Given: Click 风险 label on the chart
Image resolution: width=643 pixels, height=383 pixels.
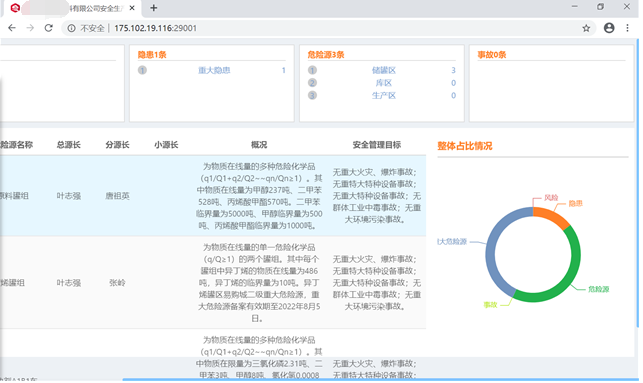Looking at the screenshot, I should click(x=551, y=198).
